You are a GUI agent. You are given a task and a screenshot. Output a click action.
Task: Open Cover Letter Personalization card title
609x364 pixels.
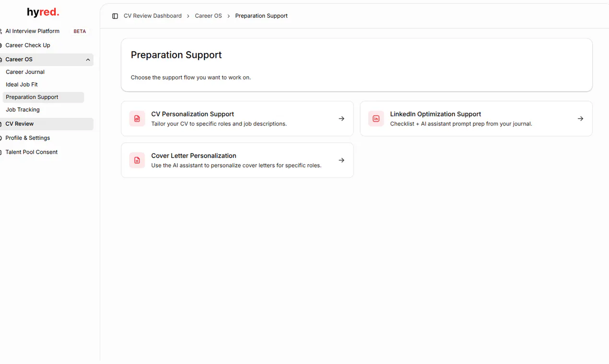tap(194, 156)
